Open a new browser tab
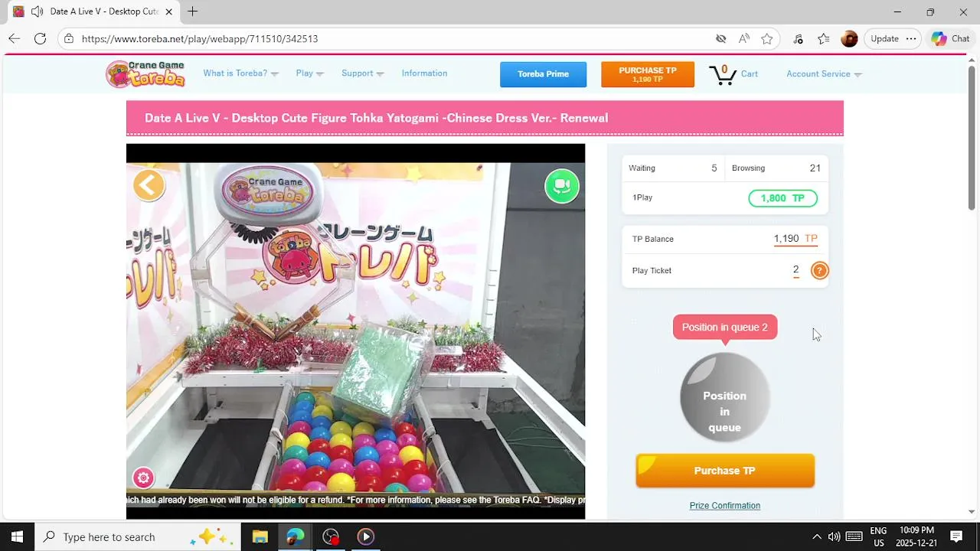This screenshot has width=980, height=551. click(192, 11)
